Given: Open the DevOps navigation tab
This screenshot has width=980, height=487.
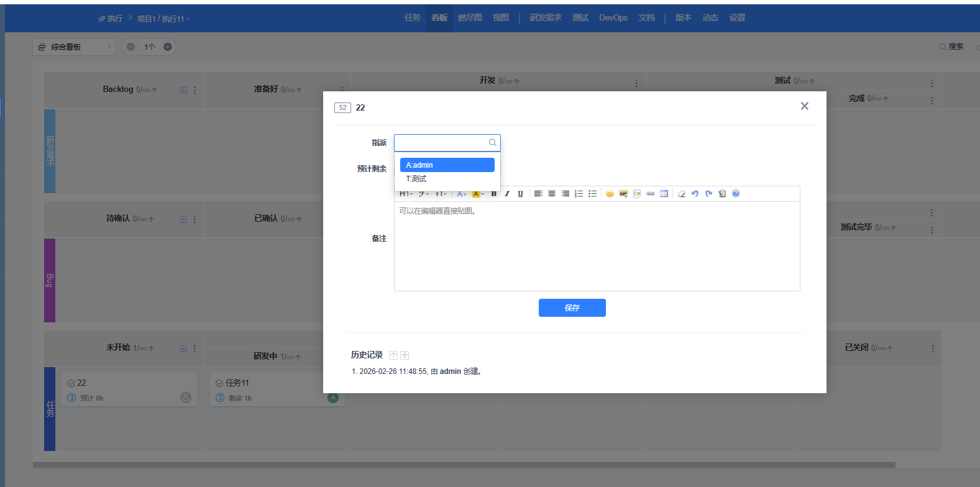Looking at the screenshot, I should [613, 18].
